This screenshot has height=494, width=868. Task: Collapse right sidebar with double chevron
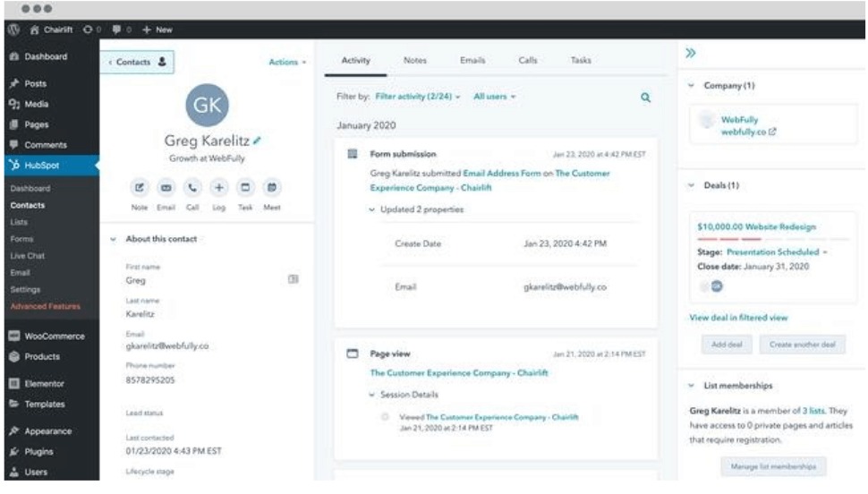coord(691,53)
